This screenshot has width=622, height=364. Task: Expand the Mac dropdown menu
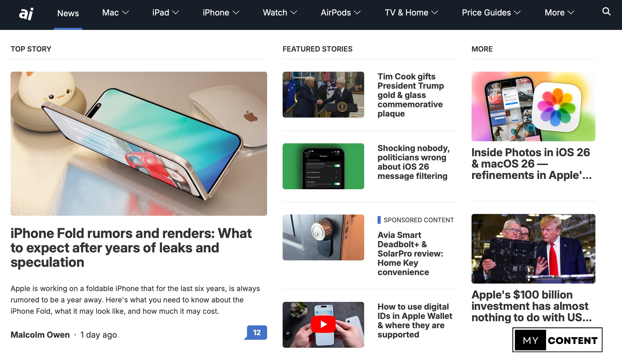point(115,13)
